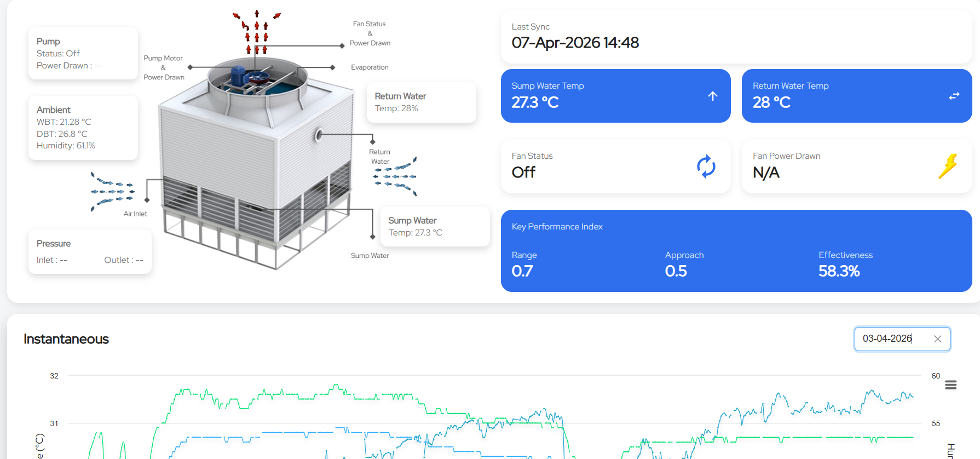Click the Effectiveness value 58.3%

coord(839,271)
